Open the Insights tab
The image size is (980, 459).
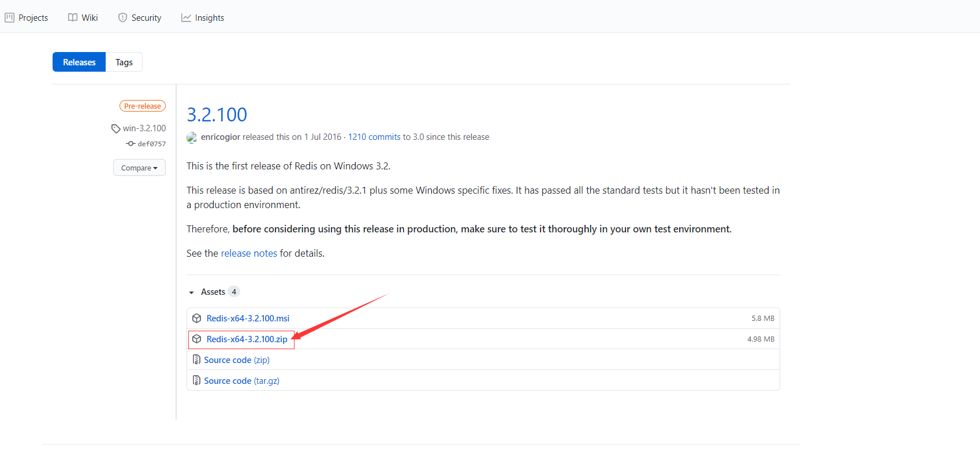click(x=203, y=18)
